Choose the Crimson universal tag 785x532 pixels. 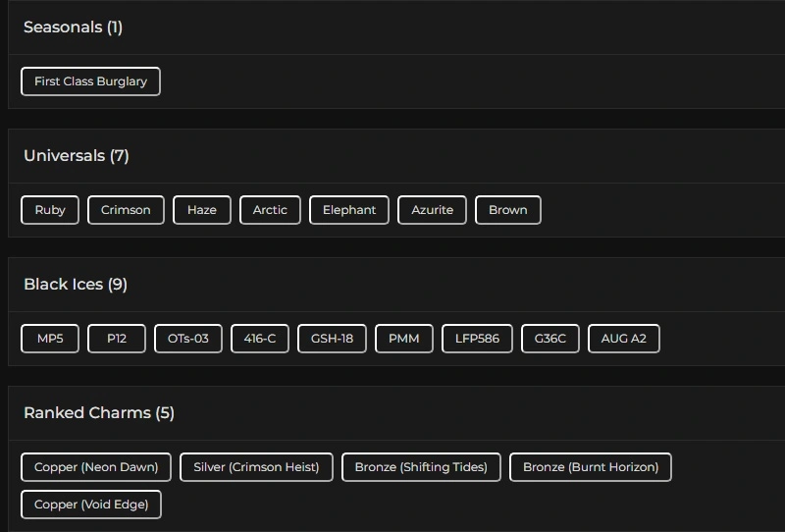click(x=126, y=210)
